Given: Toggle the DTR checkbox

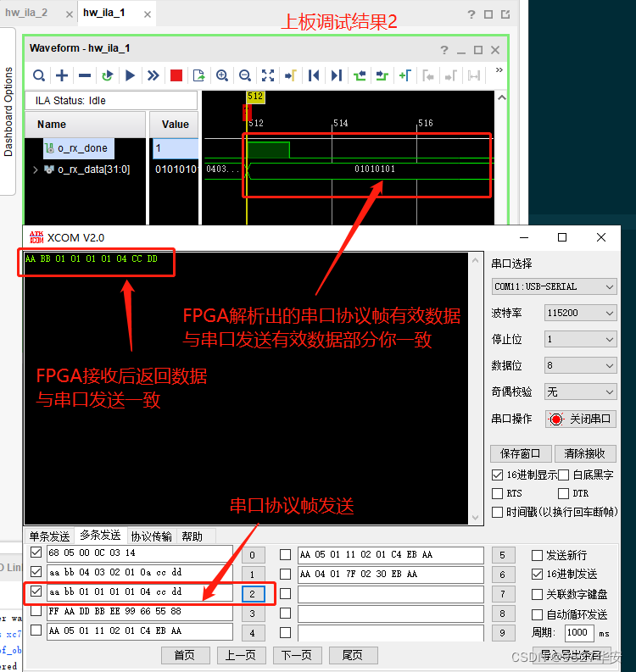Looking at the screenshot, I should 564,493.
